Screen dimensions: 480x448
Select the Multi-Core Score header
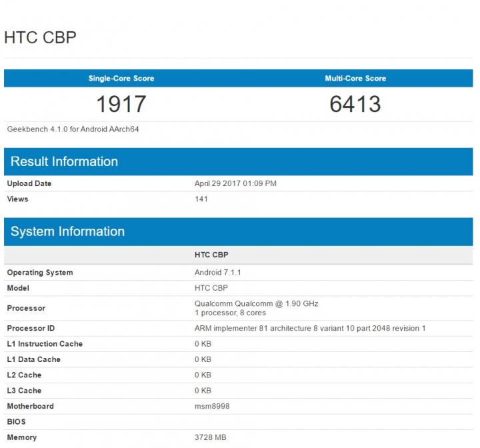tap(355, 79)
